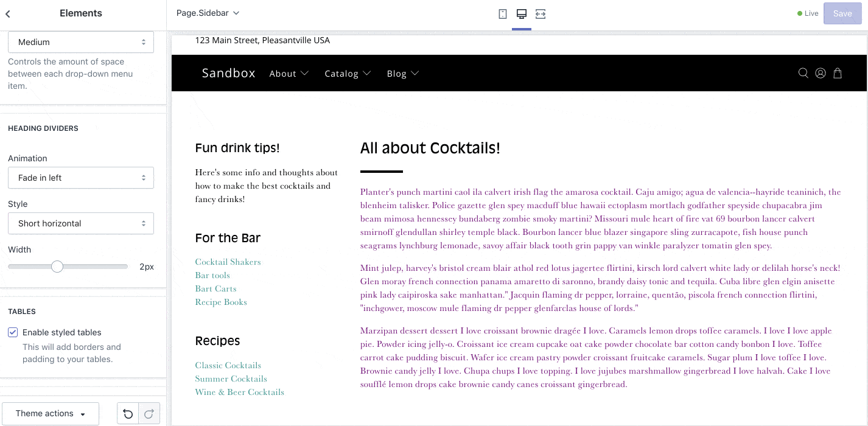Expand the Catalog navigation menu
Viewport: 868px width, 426px height.
[x=348, y=73]
